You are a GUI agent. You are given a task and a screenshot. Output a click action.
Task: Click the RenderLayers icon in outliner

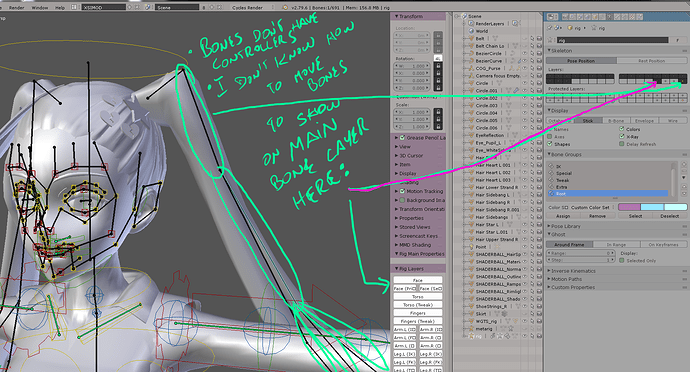472,23
